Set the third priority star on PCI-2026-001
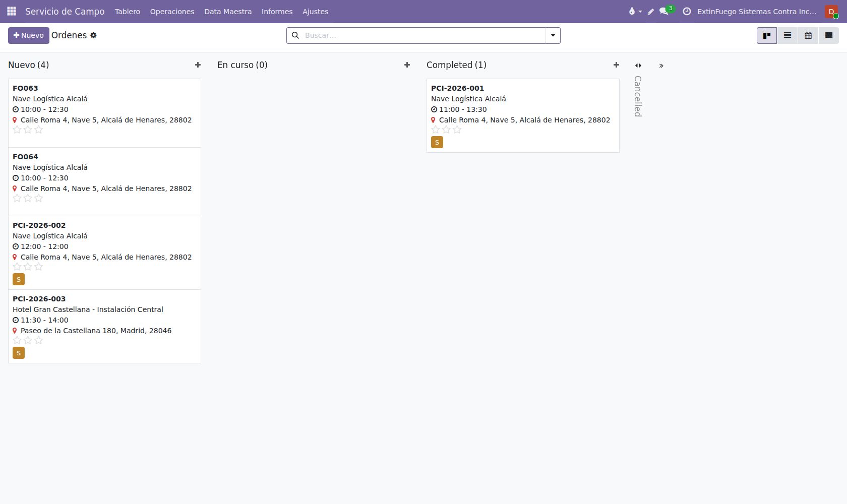 point(457,130)
